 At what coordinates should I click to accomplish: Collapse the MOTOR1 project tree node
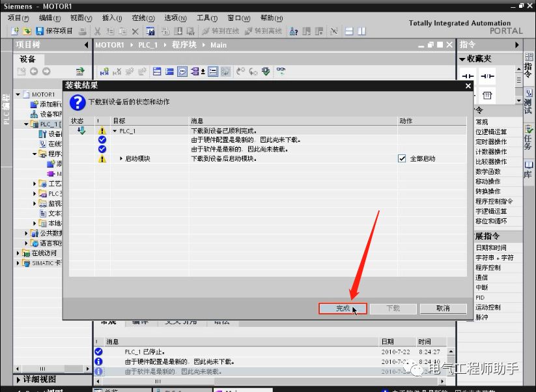click(19, 94)
